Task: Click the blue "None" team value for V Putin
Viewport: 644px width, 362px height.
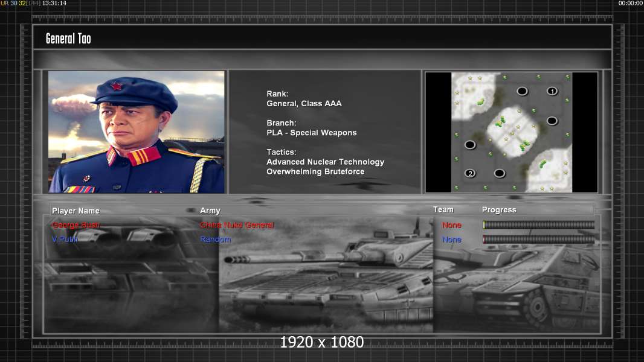Action: pos(452,240)
